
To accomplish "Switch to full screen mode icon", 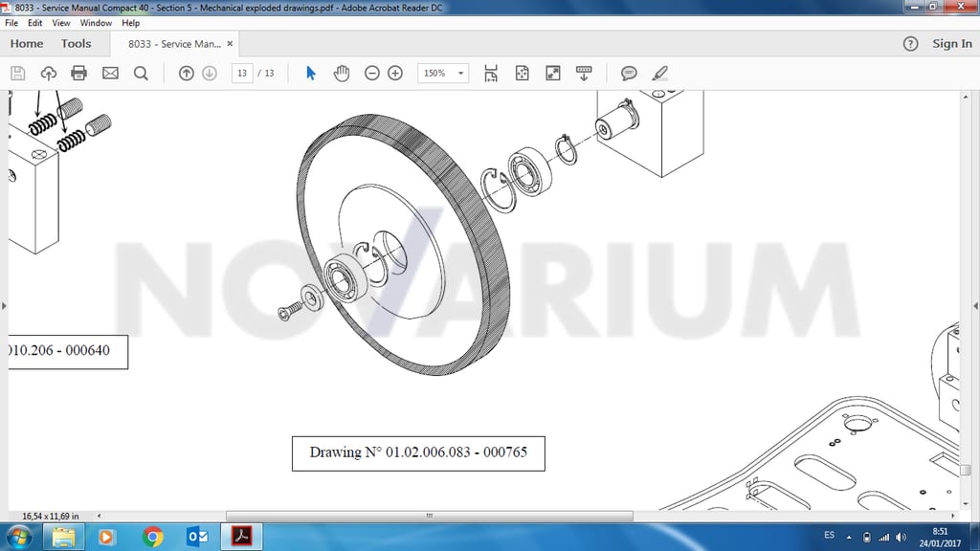I will pyautogui.click(x=553, y=73).
